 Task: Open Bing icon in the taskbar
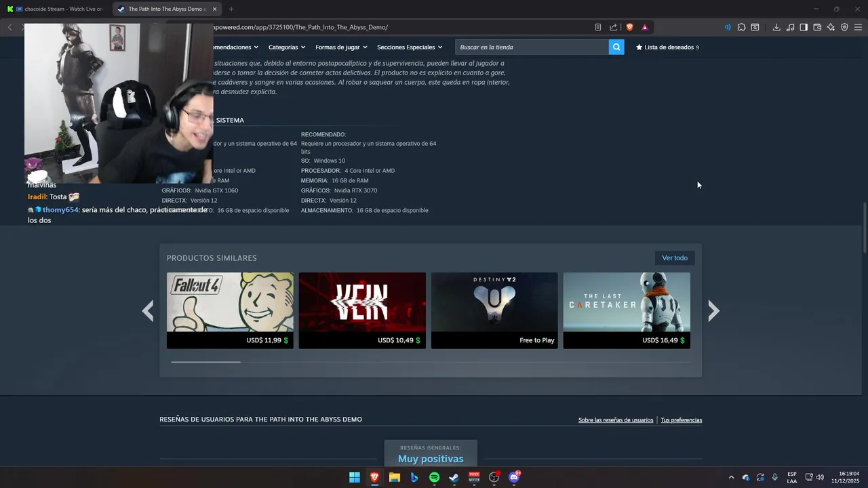pyautogui.click(x=414, y=477)
